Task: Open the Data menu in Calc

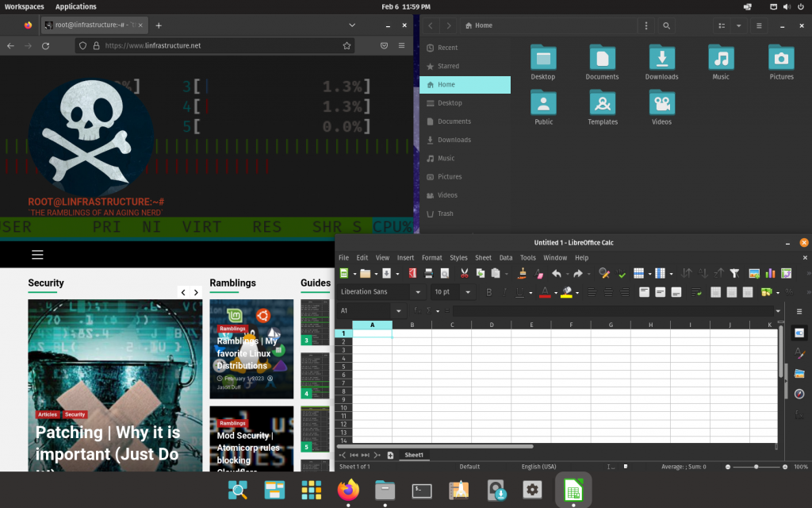Action: 506,258
